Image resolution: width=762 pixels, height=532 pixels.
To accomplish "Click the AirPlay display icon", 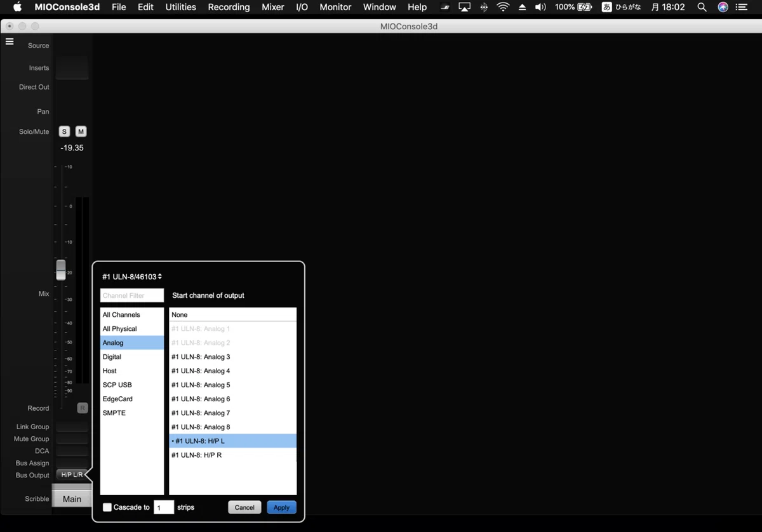I will click(464, 7).
